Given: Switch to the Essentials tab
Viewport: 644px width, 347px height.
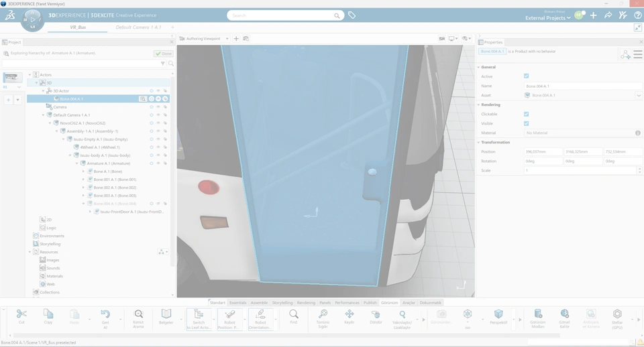Looking at the screenshot, I should click(237, 303).
